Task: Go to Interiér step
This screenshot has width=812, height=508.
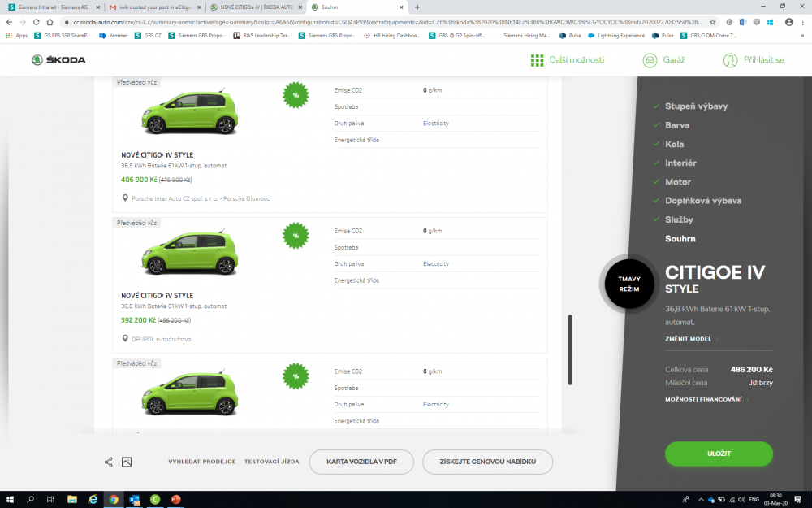Action: click(680, 163)
